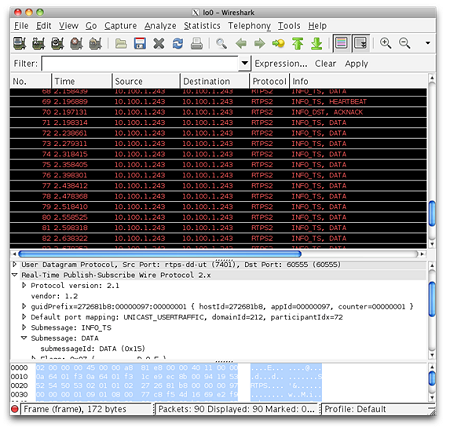Open the Statistics menu
The image size is (450, 431).
202,26
